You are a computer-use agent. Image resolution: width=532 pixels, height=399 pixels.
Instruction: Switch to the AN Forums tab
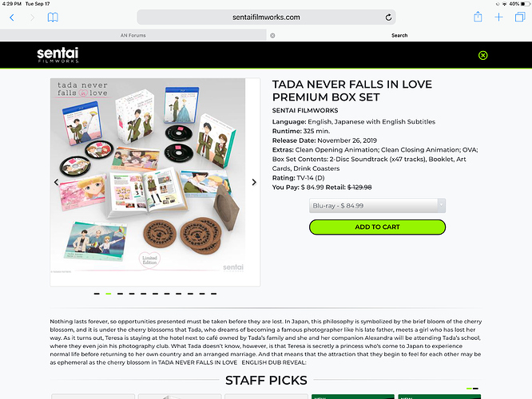133,35
